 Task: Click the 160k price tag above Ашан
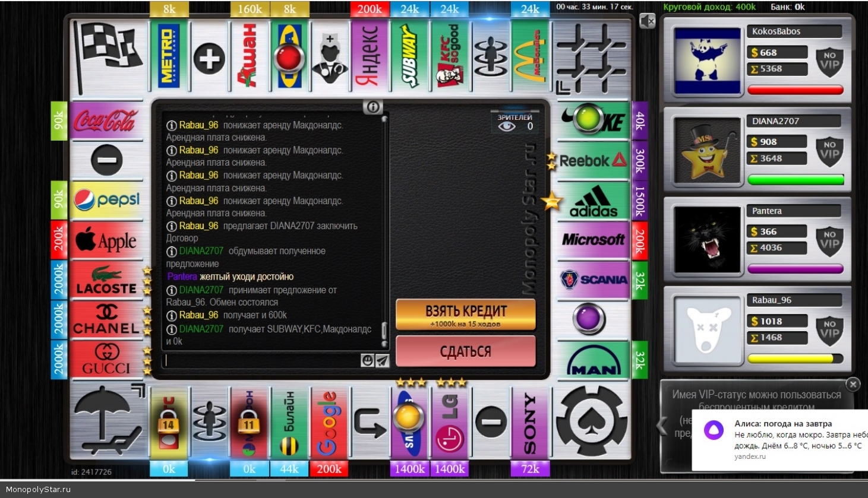(x=249, y=9)
